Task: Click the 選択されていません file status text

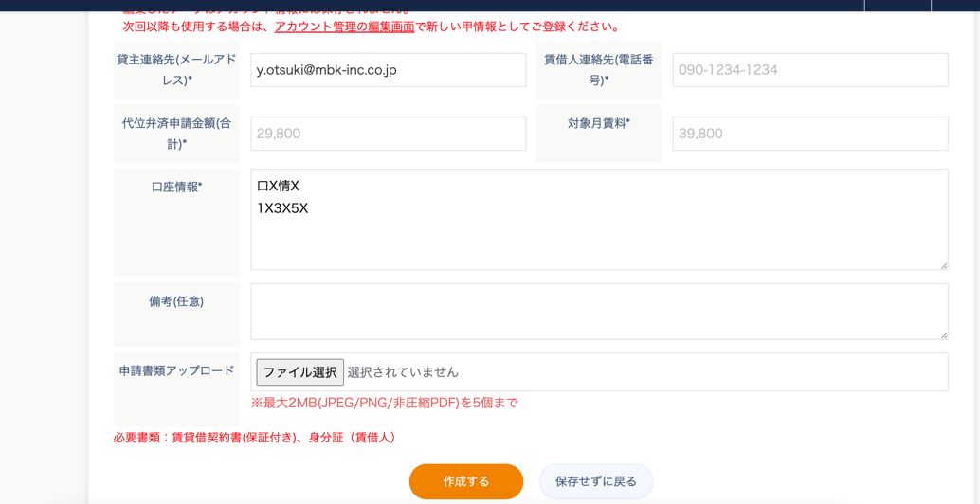Action: [403, 372]
